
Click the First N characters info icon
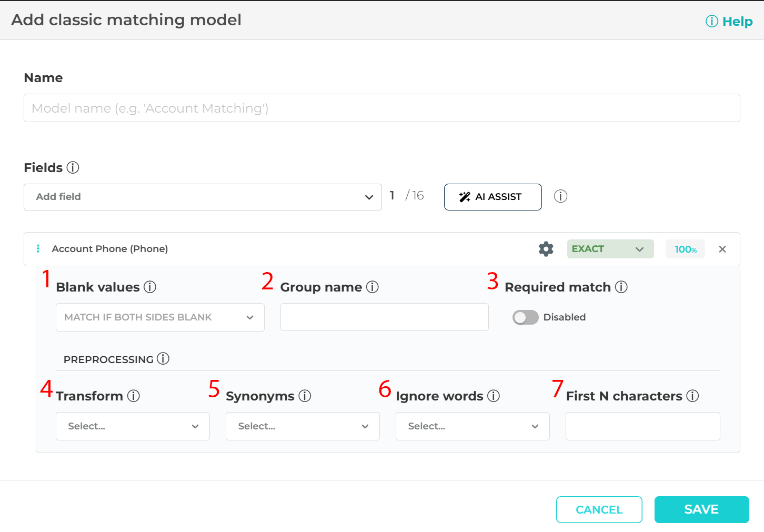[692, 396]
